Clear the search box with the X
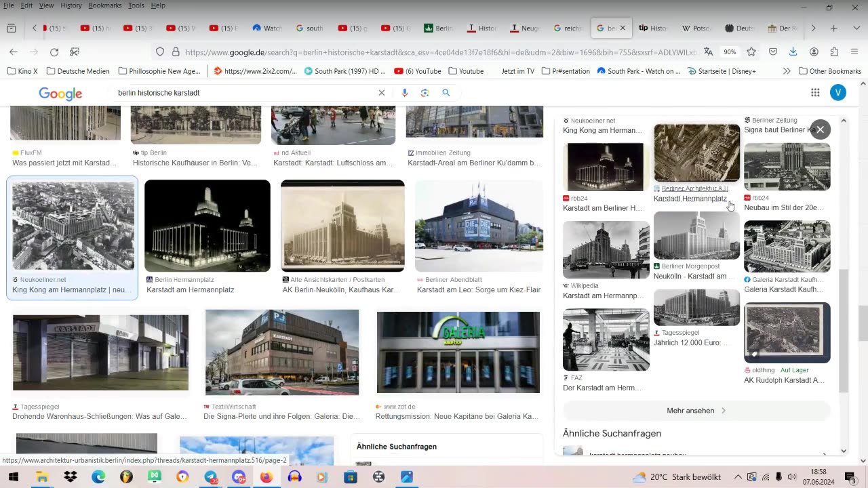 [x=381, y=93]
